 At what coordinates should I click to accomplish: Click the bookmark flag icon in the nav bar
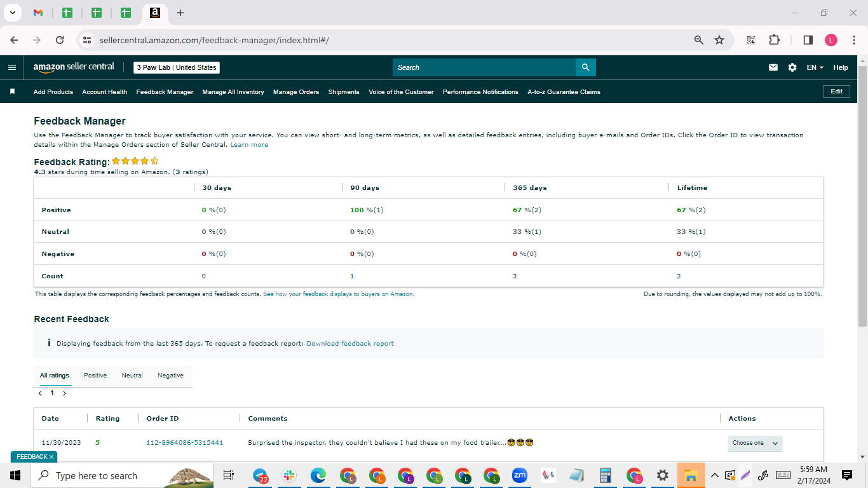coord(12,91)
